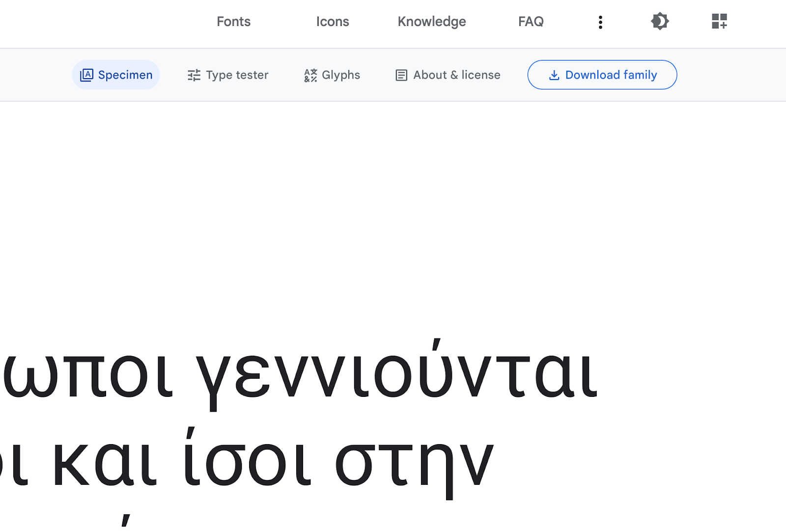Switch to the Specimen tab
This screenshot has width=786, height=532.
point(116,75)
